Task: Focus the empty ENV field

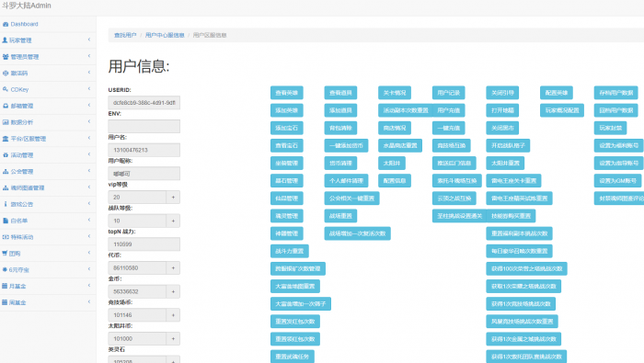Action: coord(144,126)
